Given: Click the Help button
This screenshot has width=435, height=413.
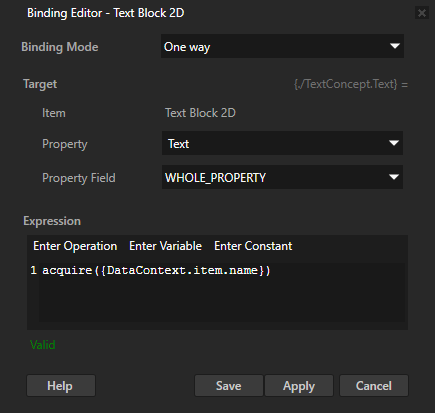Looking at the screenshot, I should 61,386.
